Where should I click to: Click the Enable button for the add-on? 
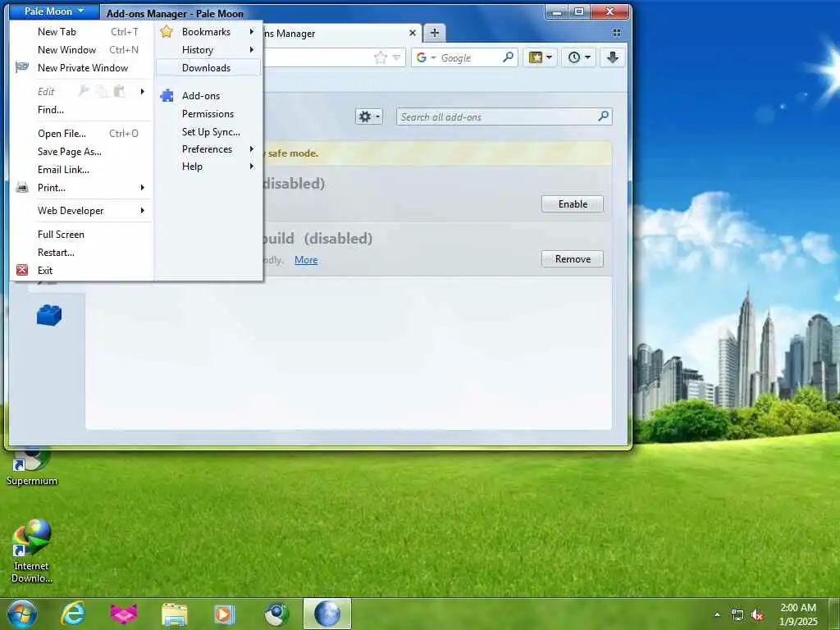point(572,204)
